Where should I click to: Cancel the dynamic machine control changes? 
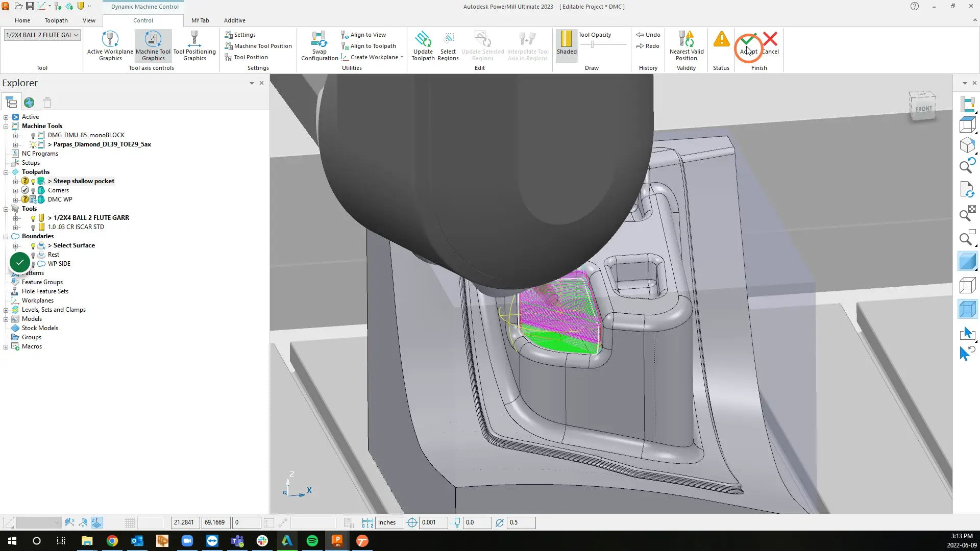coord(771,43)
